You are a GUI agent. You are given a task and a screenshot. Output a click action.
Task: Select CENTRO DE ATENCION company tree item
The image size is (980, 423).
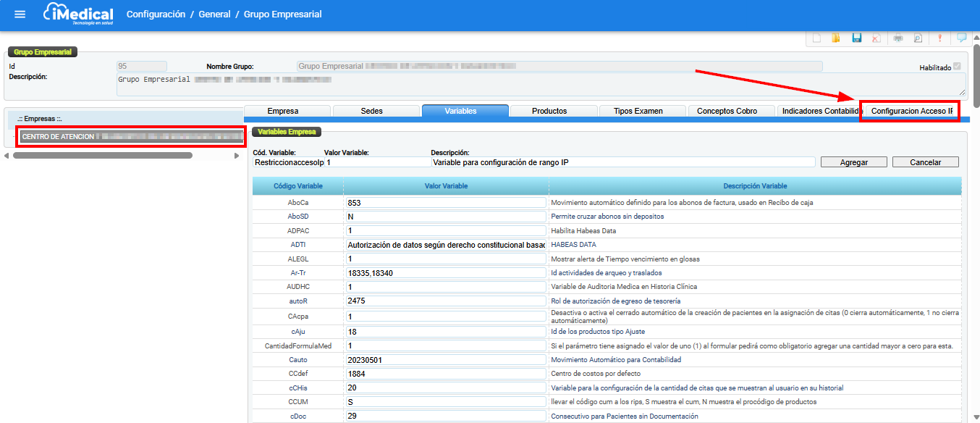(58, 136)
